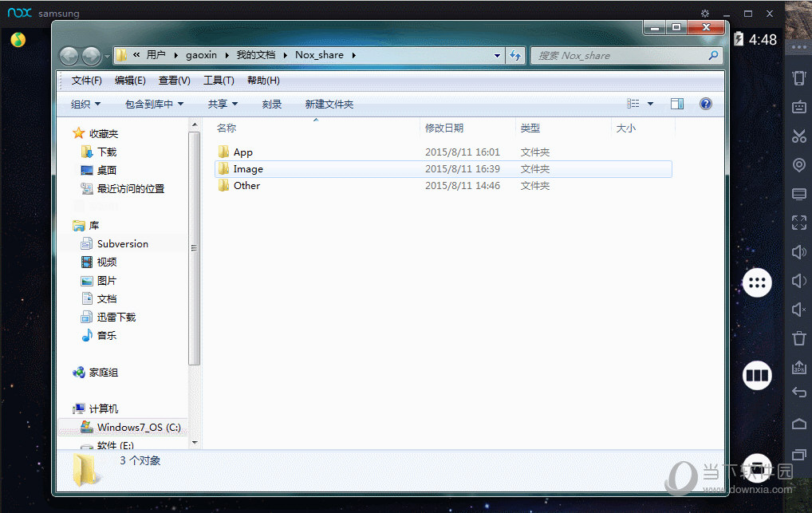This screenshot has width=812, height=513.
Task: Select the Image folder
Action: coord(248,169)
